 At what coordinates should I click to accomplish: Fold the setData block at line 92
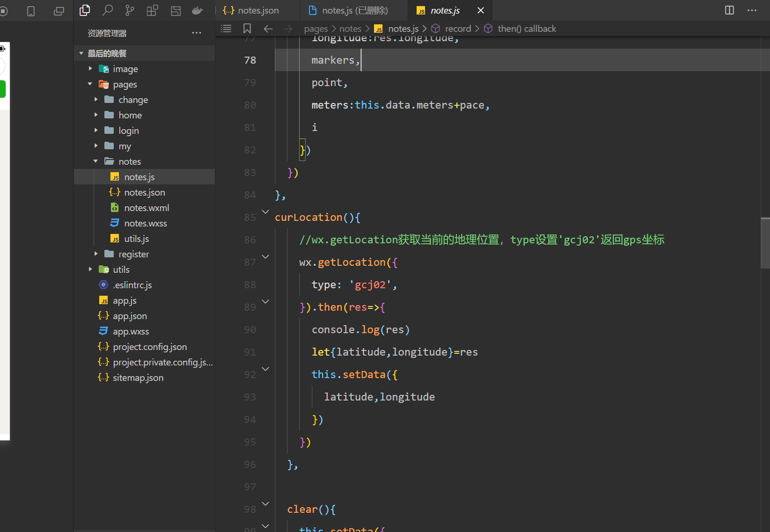point(265,369)
